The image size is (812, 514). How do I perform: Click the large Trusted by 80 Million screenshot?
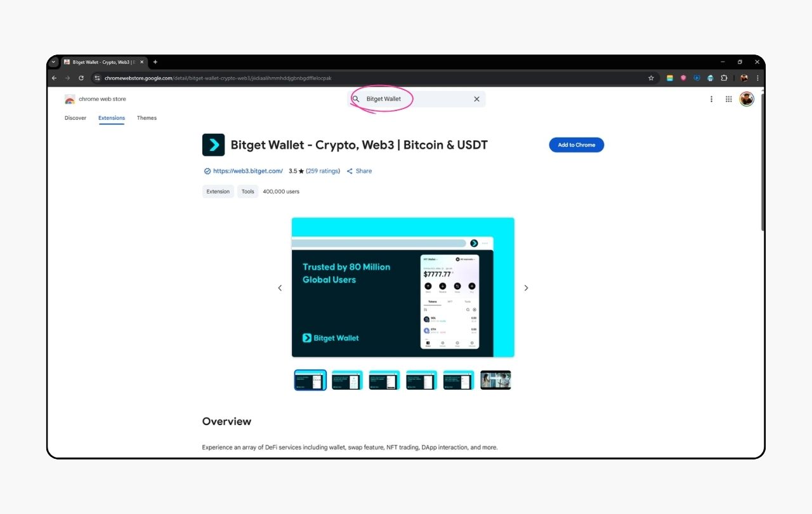point(403,287)
